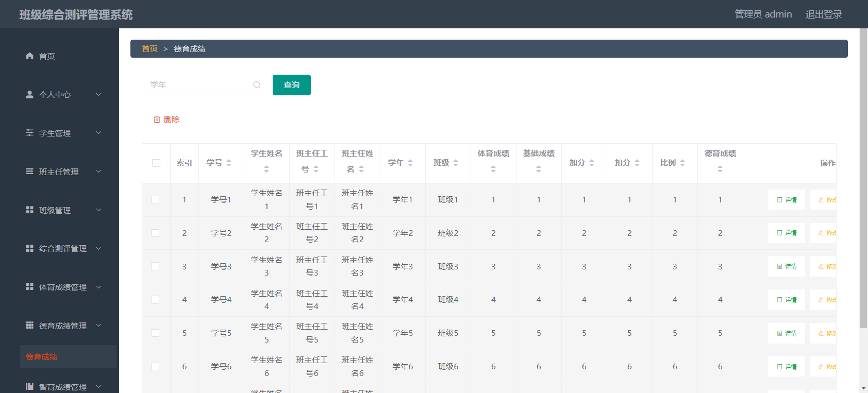This screenshot has width=868, height=393.
Task: Open the 德育成绩 submenu item
Action: coord(68,356)
